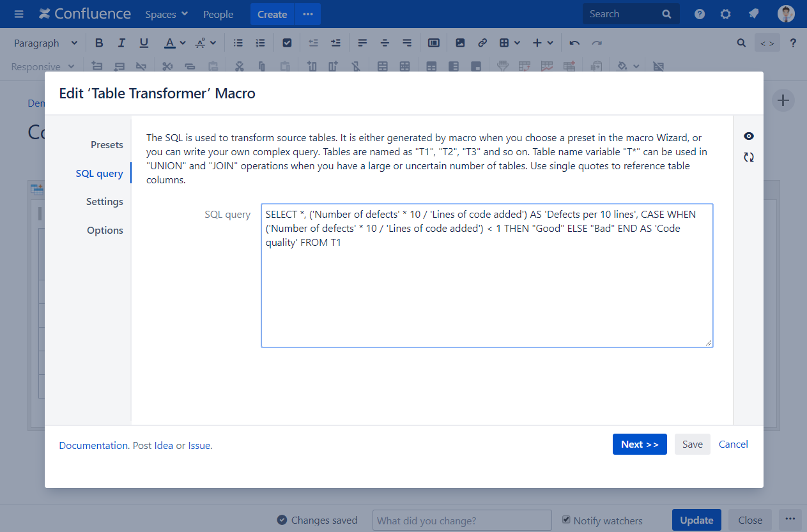Image resolution: width=807 pixels, height=532 pixels.
Task: Undo the last change
Action: coord(574,42)
